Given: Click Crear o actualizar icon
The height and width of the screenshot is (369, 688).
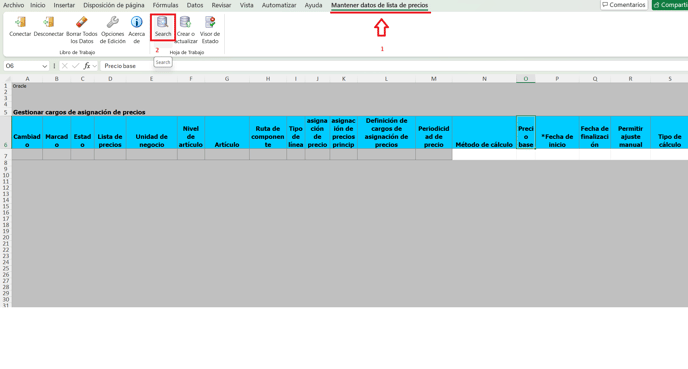Looking at the screenshot, I should click(186, 22).
